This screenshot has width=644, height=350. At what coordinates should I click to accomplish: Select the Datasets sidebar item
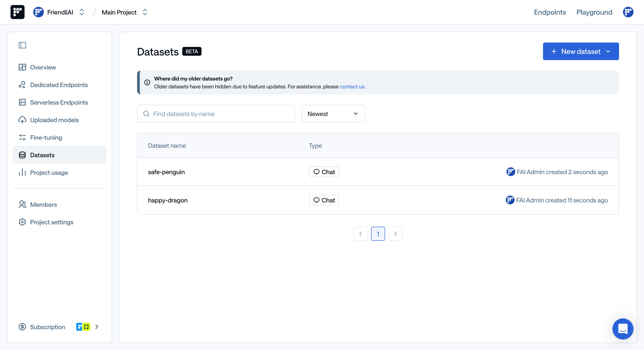pos(42,155)
